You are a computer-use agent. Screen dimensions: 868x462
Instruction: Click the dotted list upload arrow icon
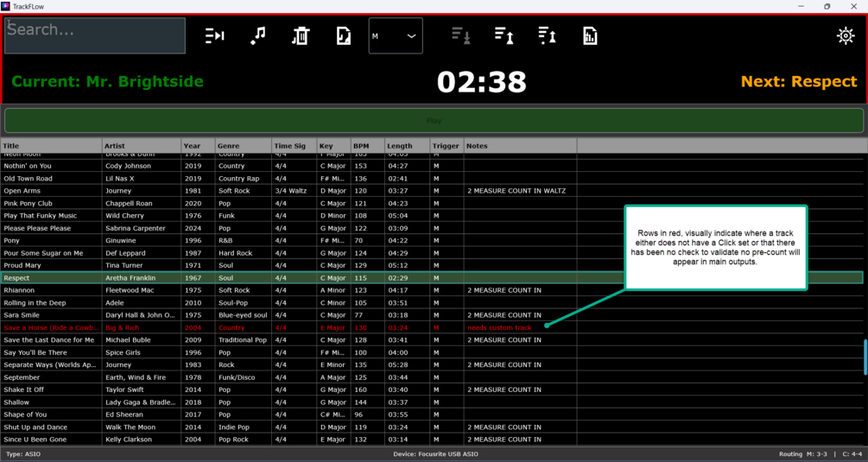tap(547, 36)
